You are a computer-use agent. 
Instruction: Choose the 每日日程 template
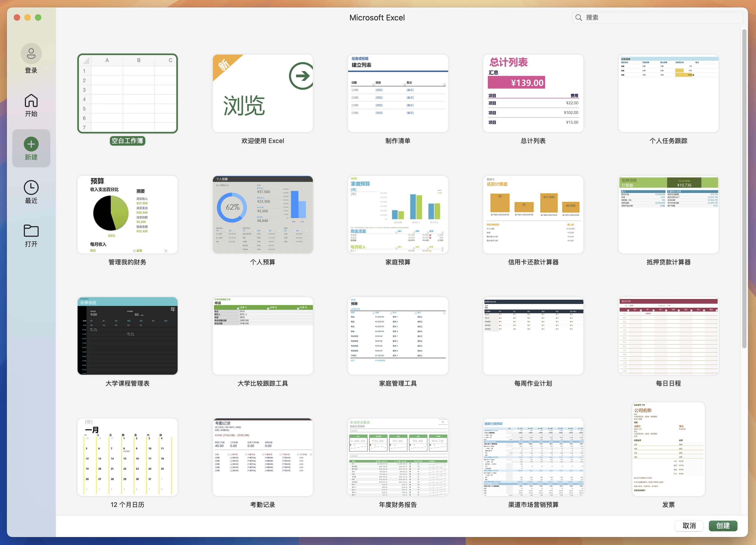pyautogui.click(x=668, y=336)
